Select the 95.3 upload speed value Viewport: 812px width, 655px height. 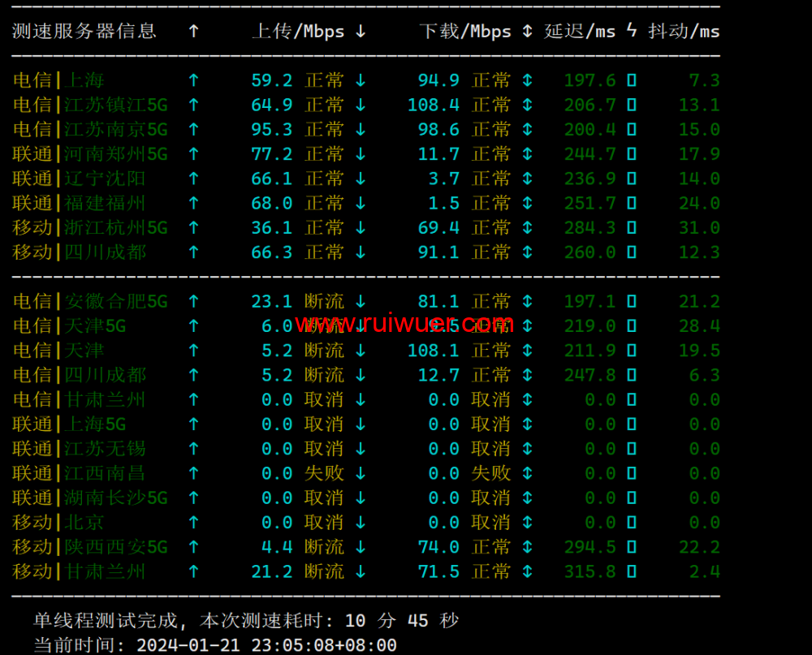[x=271, y=130]
